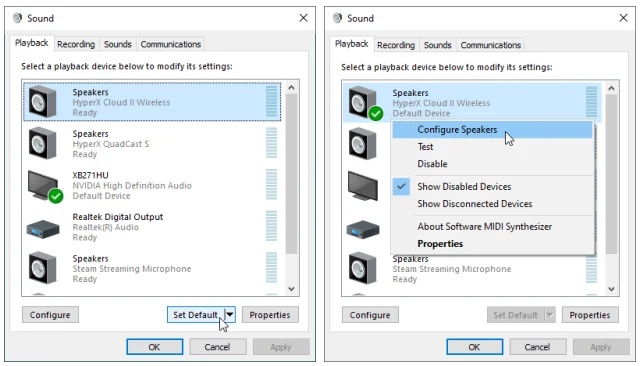Select "NVIDIA High Definition Audio" text
The width and height of the screenshot is (641, 366).
132,186
